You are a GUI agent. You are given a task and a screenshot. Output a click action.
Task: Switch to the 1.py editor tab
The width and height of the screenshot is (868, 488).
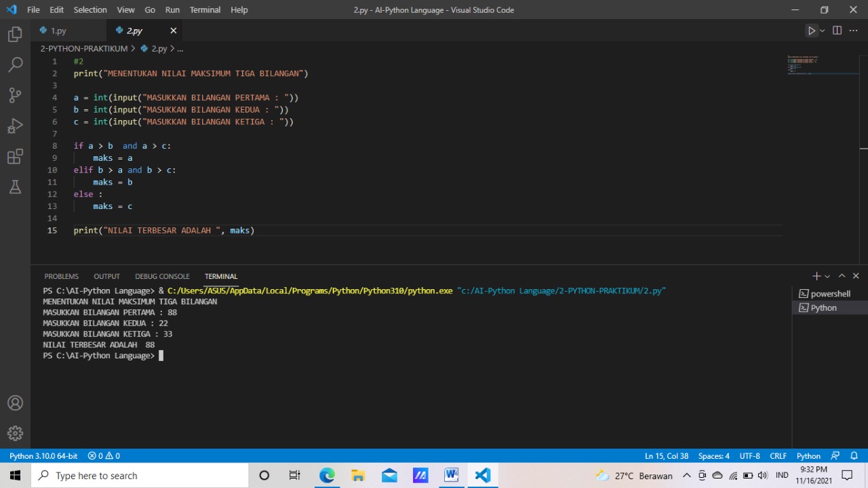pos(58,30)
